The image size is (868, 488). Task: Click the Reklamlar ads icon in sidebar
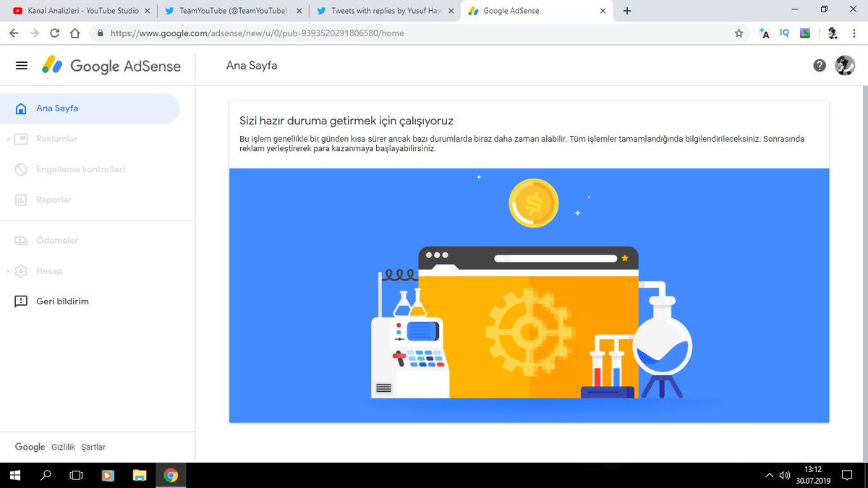click(21, 139)
